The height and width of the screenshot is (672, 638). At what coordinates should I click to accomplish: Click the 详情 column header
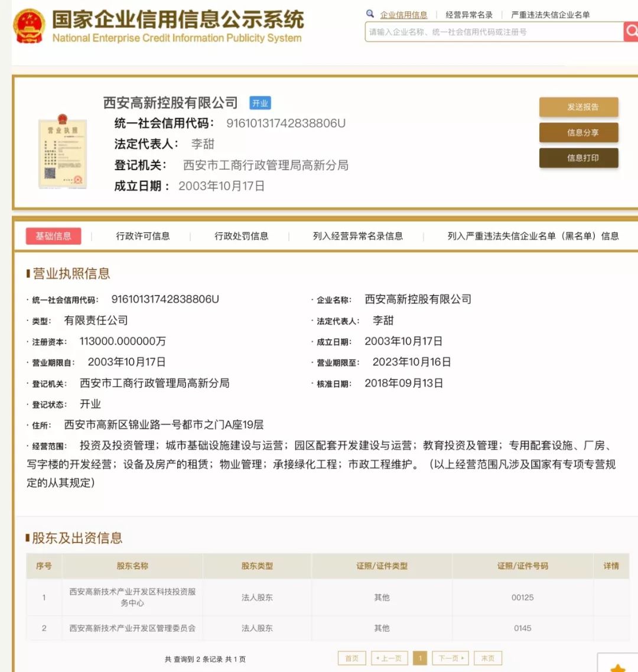(x=611, y=566)
